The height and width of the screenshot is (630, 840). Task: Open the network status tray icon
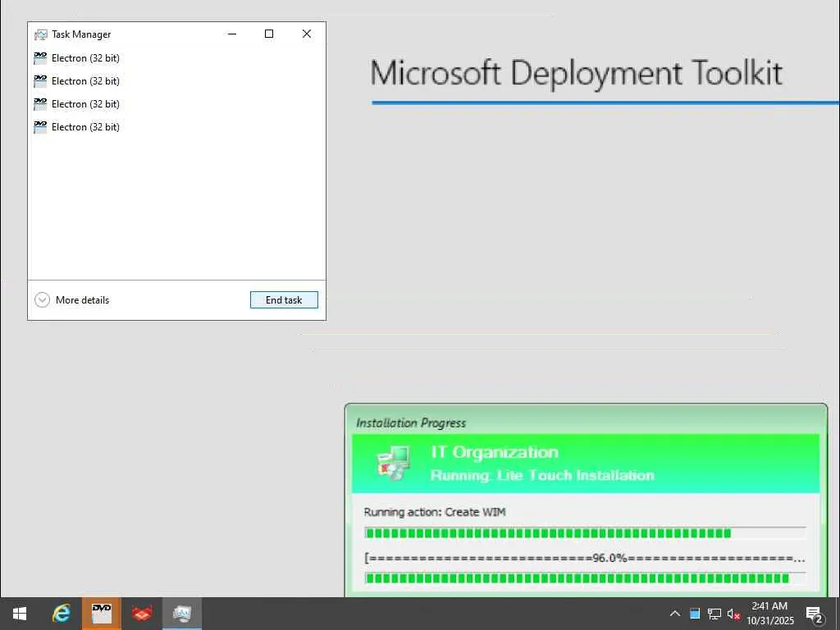click(714, 614)
